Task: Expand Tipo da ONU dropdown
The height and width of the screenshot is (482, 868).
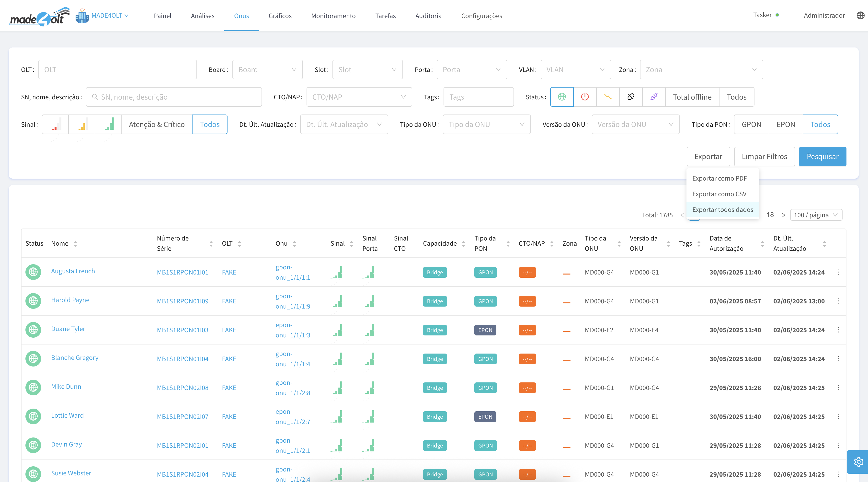Action: coord(487,124)
